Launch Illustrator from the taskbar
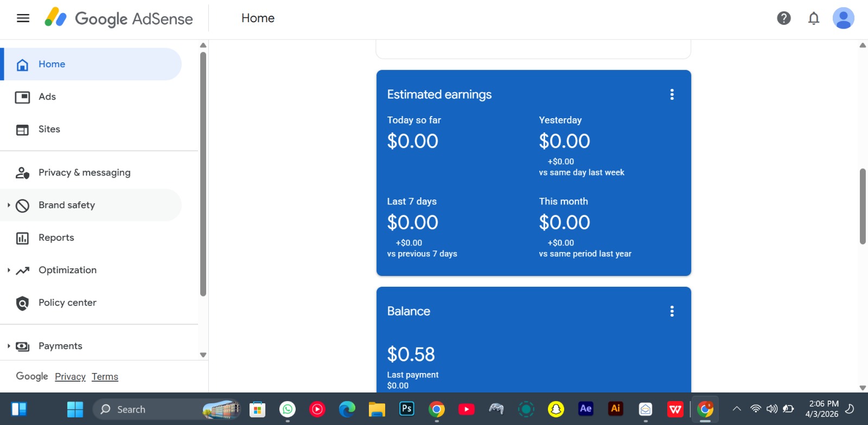The image size is (868, 425). pyautogui.click(x=616, y=409)
